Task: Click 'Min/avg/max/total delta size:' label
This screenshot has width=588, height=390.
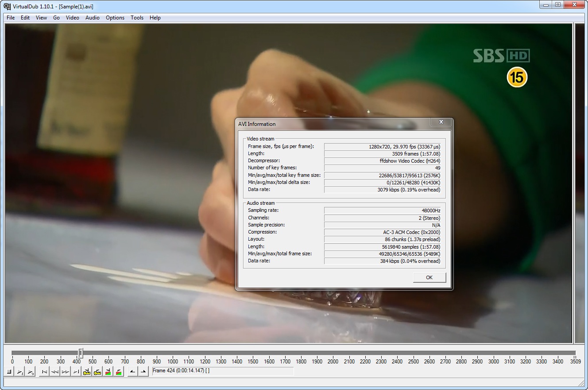Action: point(279,182)
